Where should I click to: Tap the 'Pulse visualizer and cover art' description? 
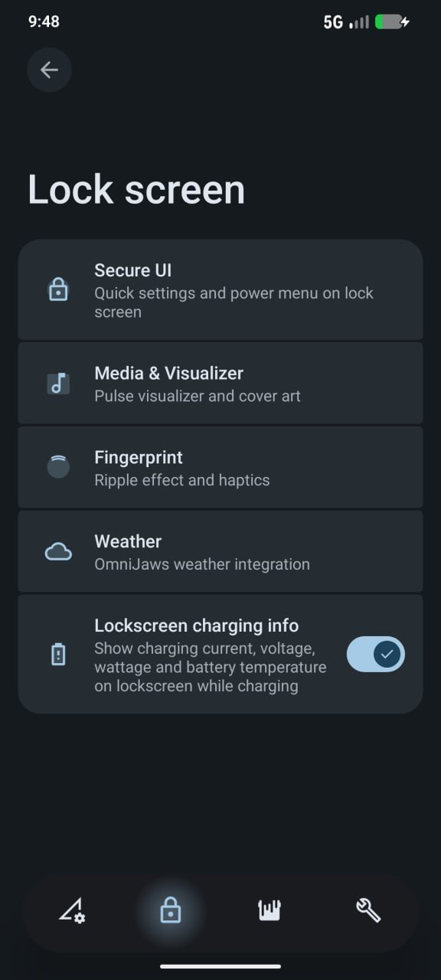pyautogui.click(x=198, y=397)
